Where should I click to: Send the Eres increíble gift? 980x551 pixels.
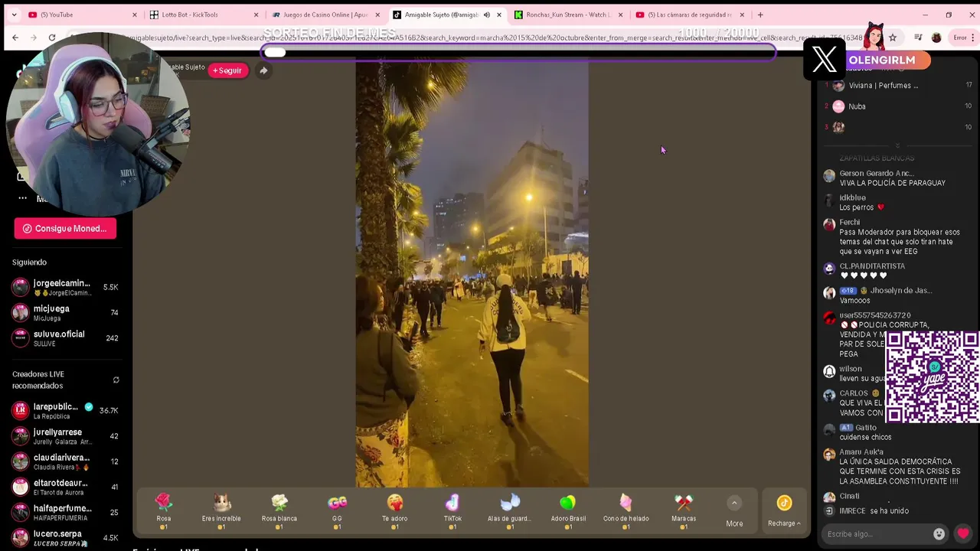point(221,510)
